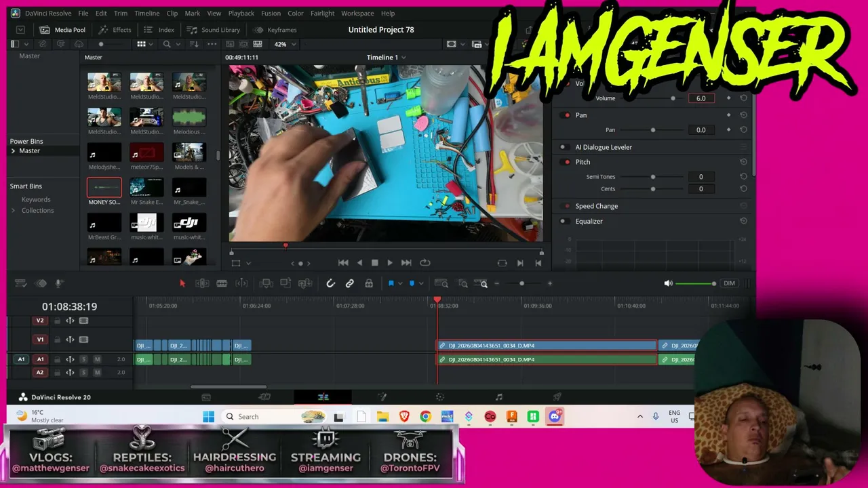Adjust the green monitor volume slider
The image size is (868, 488).
pyautogui.click(x=695, y=283)
